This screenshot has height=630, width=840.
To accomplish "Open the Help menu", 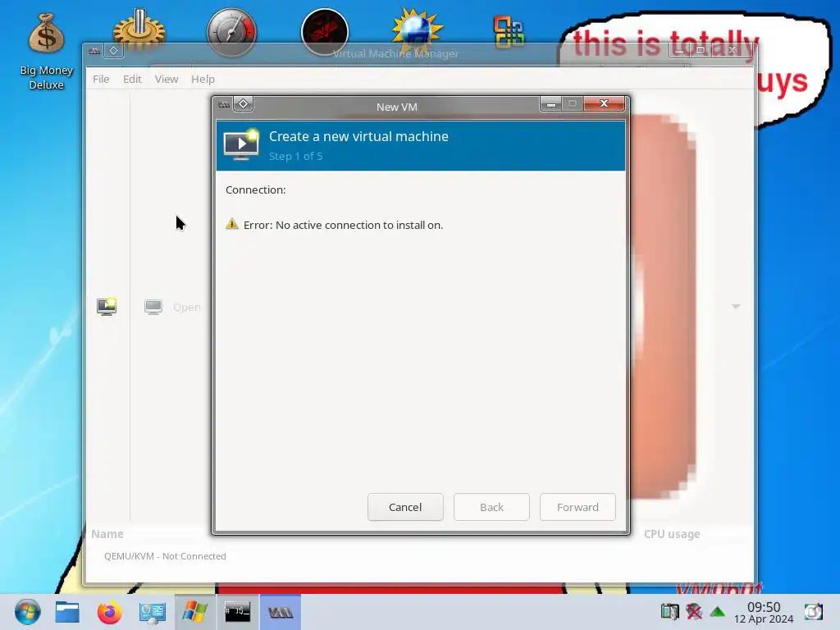I will coord(203,80).
